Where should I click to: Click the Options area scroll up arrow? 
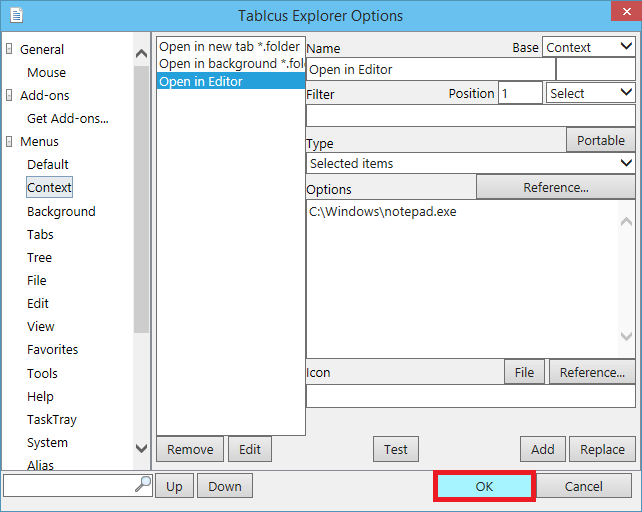point(626,222)
